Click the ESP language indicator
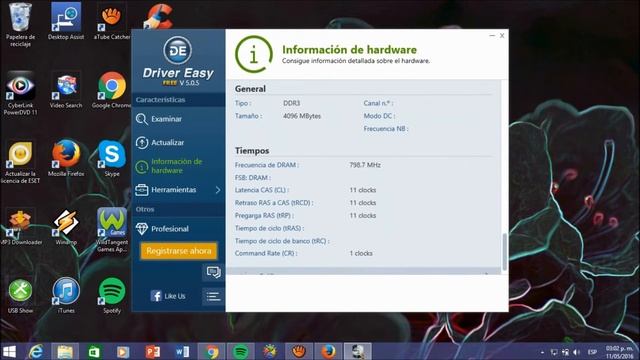The height and width of the screenshot is (360, 640). click(x=592, y=352)
